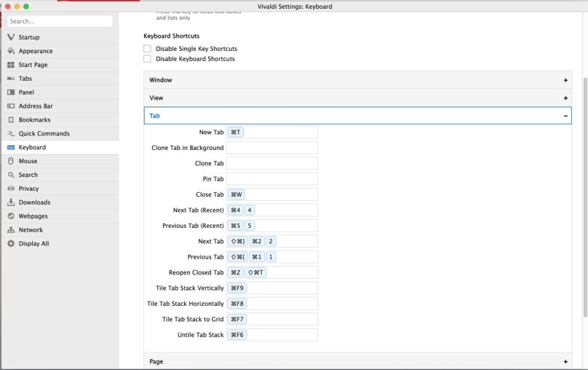
Task: Expand the View shortcuts section
Action: click(x=358, y=98)
